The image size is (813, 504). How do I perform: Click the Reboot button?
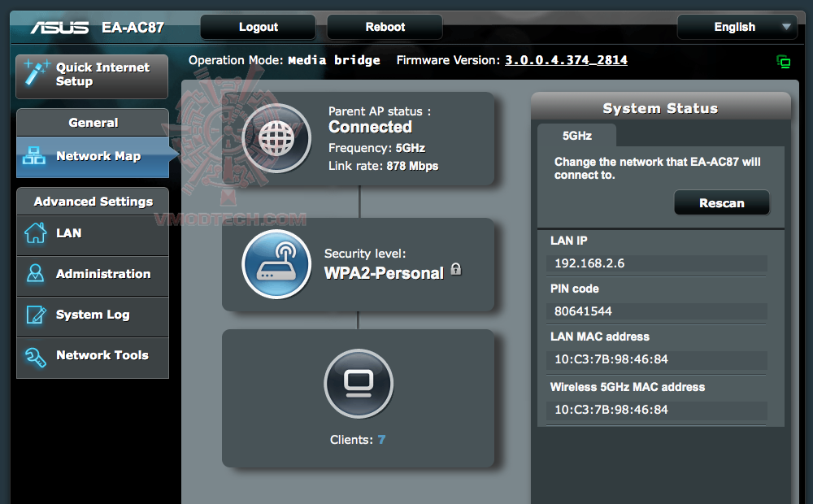pos(385,27)
